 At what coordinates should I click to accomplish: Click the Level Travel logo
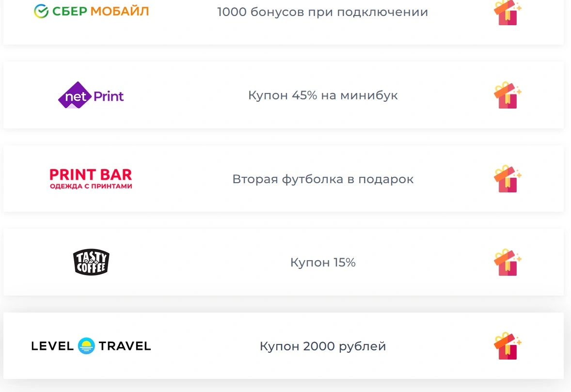point(91,346)
